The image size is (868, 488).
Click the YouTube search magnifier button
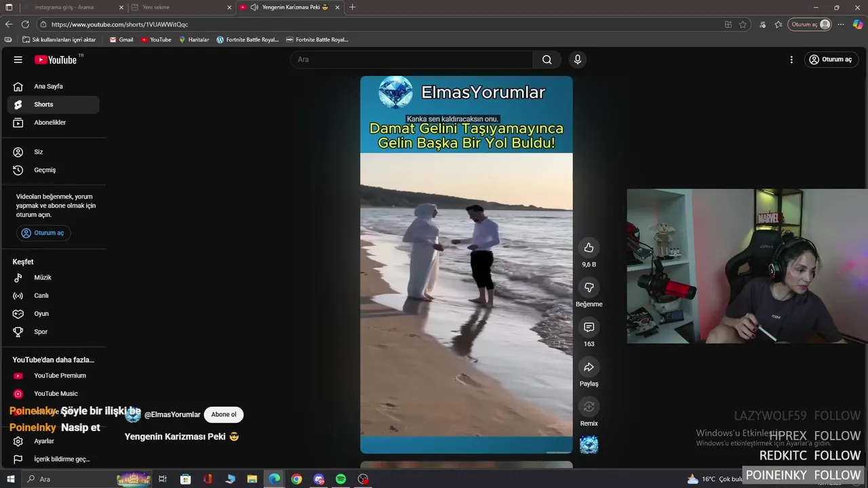[547, 60]
